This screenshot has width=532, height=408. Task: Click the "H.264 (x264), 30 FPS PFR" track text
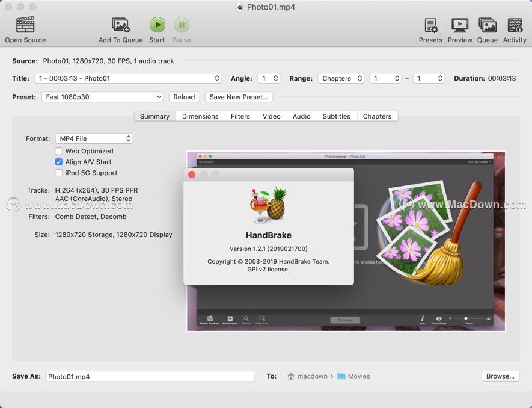[x=96, y=190]
